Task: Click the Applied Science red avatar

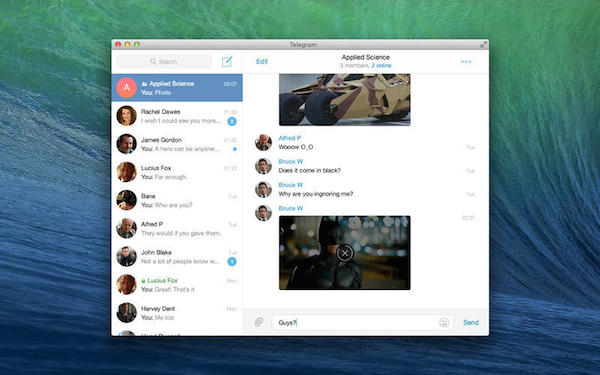Action: 127,88
